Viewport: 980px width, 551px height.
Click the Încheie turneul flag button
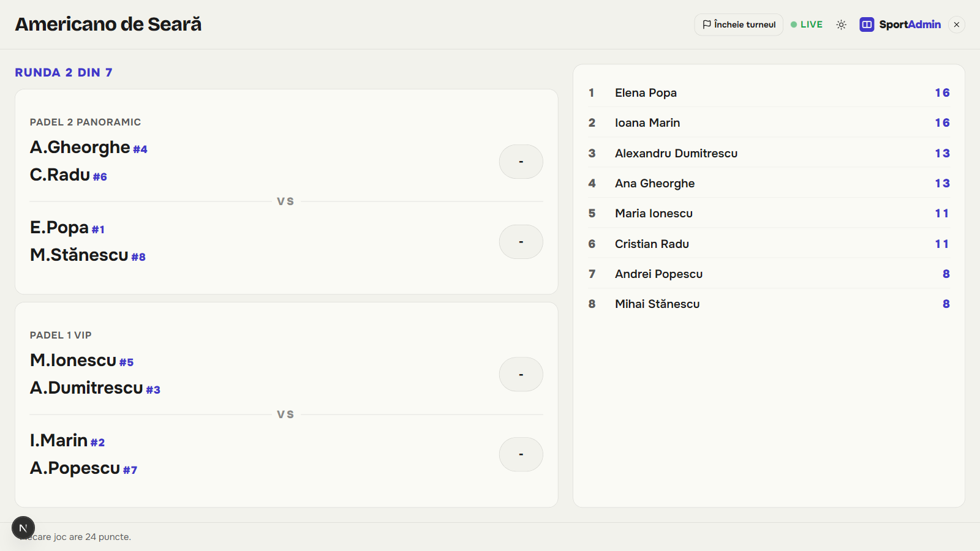[x=739, y=24]
